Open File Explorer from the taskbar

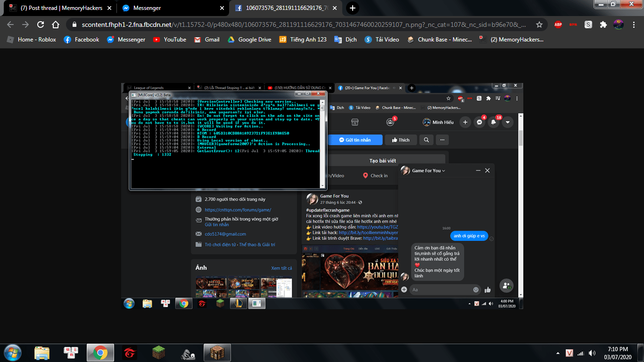point(42,353)
